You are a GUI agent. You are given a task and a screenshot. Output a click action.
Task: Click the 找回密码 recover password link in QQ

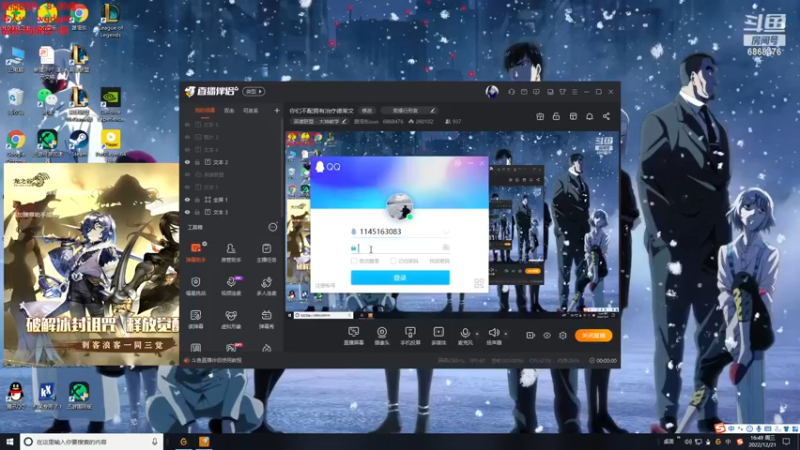439,261
